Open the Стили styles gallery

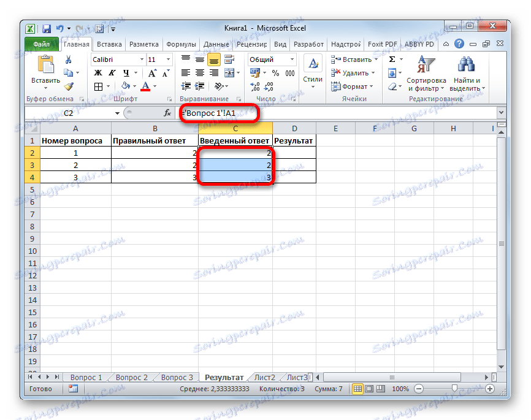click(x=313, y=72)
